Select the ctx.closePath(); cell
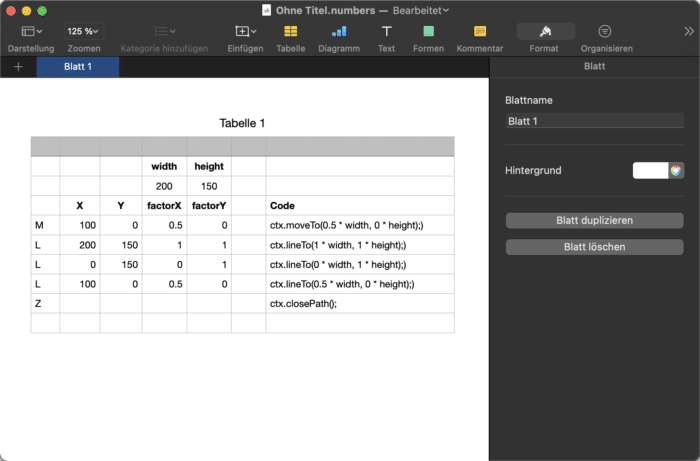 360,303
